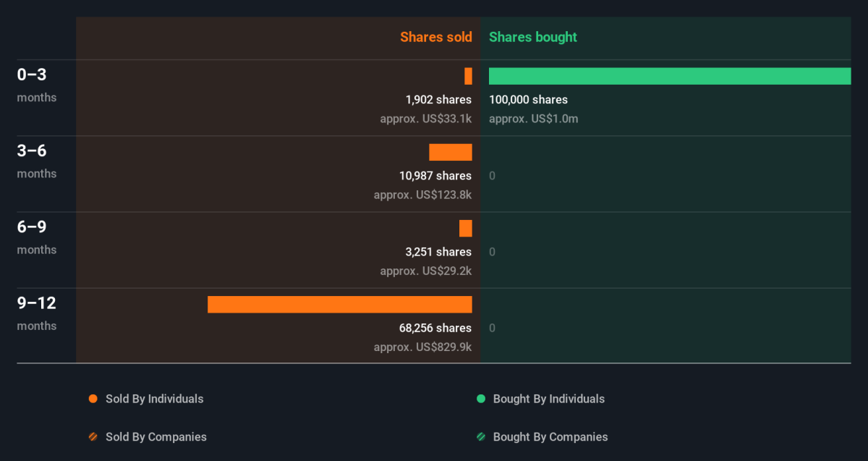Click the Shares bought column header

533,37
